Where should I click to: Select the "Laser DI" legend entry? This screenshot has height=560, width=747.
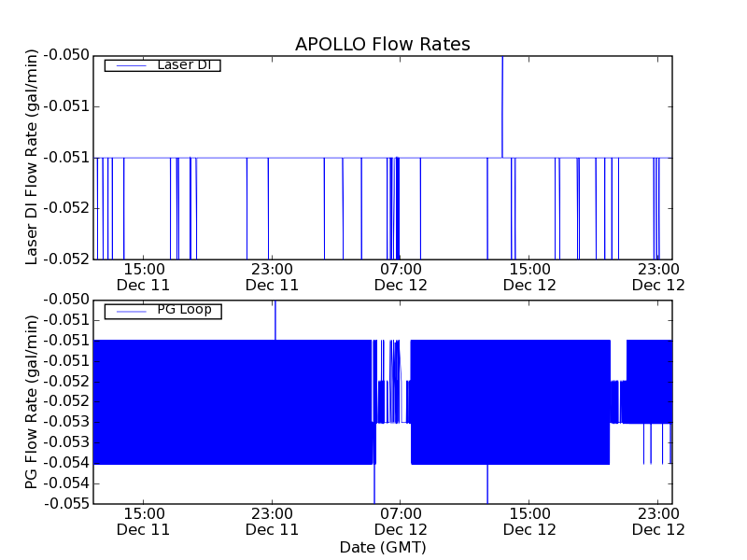[x=183, y=64]
